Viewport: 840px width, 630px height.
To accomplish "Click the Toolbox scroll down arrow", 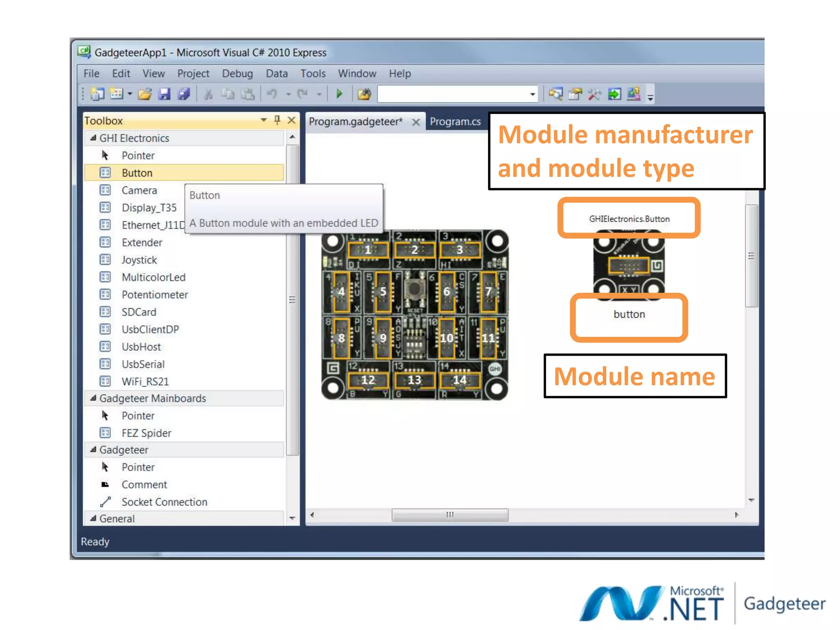I will tap(292, 518).
